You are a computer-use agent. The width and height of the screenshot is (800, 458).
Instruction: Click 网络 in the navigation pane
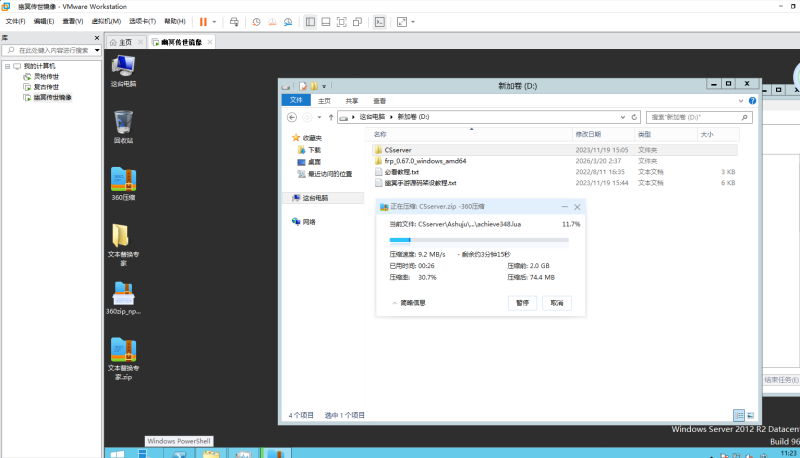(x=309, y=222)
